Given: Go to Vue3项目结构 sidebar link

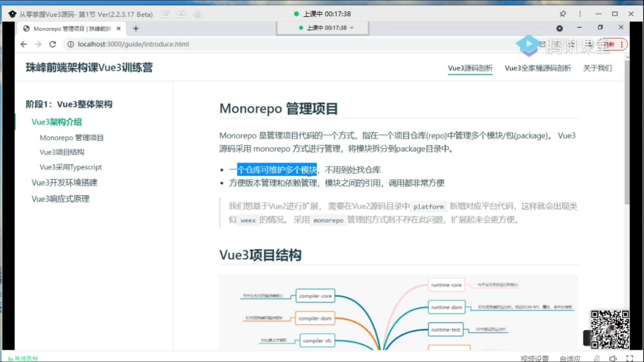Looking at the screenshot, I should pyautogui.click(x=62, y=152).
